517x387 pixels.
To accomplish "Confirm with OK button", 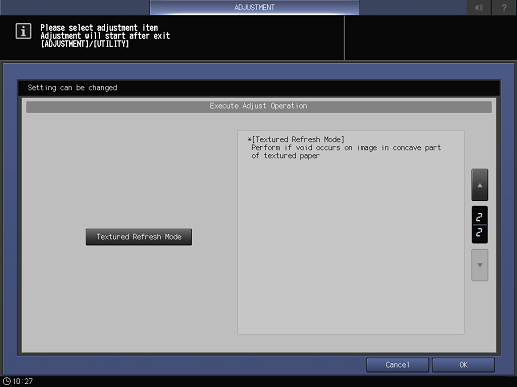I will coord(463,365).
